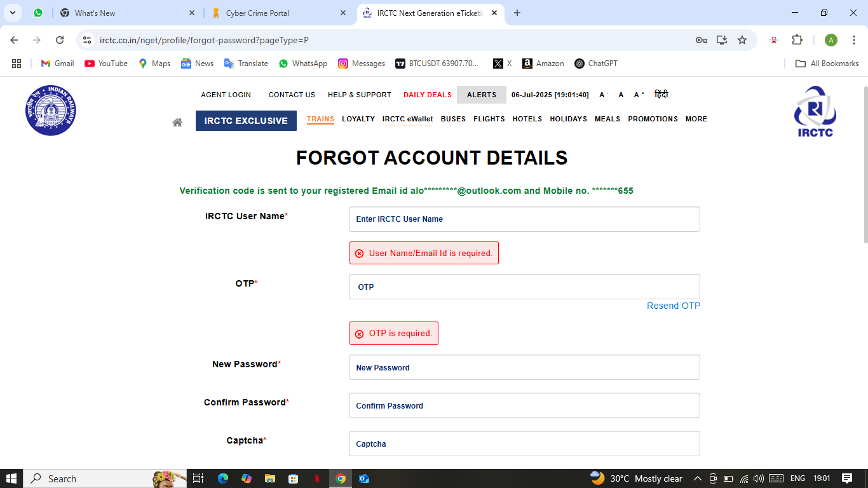Click the Indian Railways logo

click(x=51, y=111)
